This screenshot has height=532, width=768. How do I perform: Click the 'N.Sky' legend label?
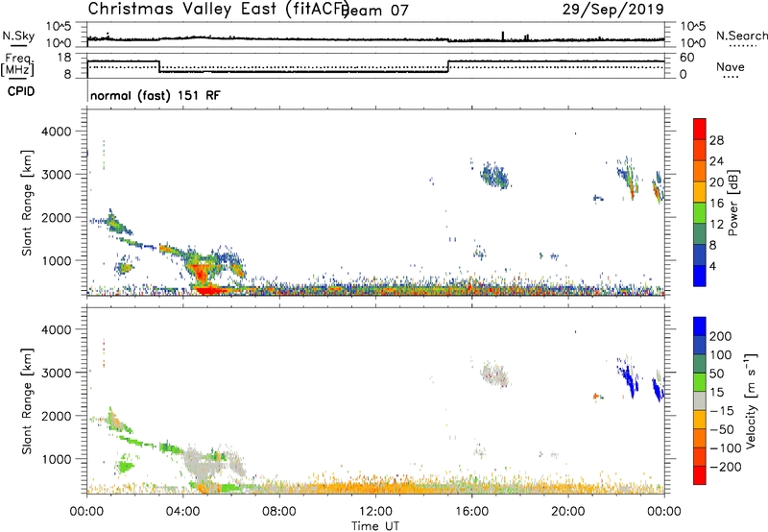tap(18, 36)
